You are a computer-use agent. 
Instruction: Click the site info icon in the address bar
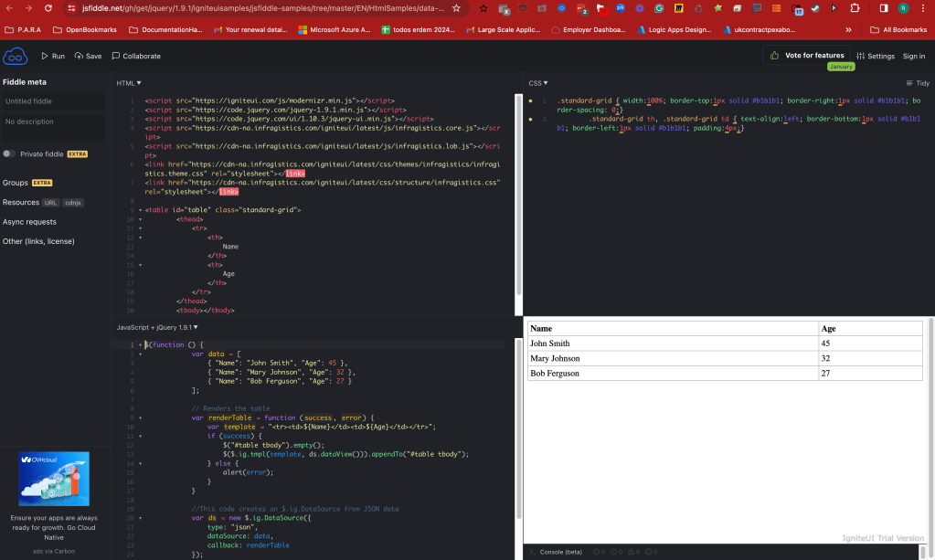(x=71, y=8)
